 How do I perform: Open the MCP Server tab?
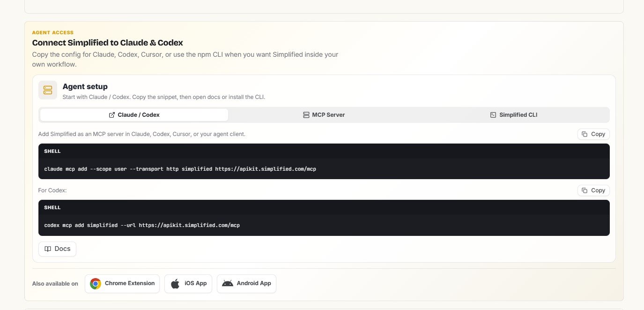(324, 115)
